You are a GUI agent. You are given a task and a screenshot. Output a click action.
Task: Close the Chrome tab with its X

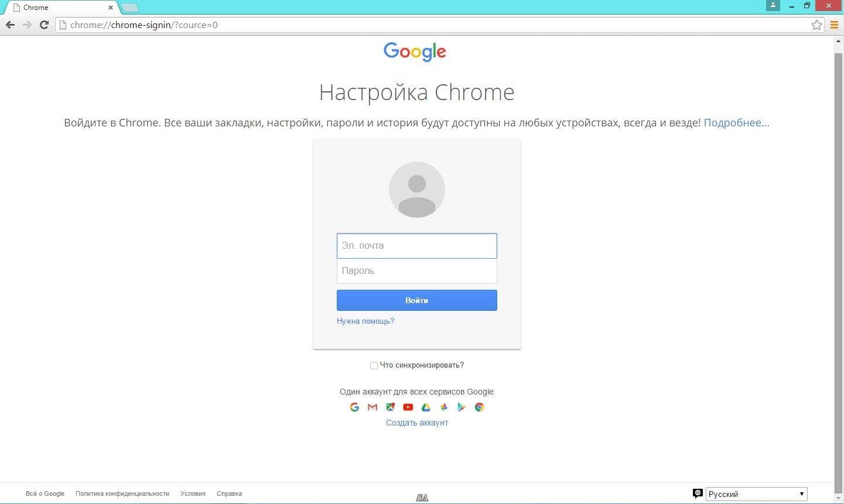pyautogui.click(x=111, y=8)
